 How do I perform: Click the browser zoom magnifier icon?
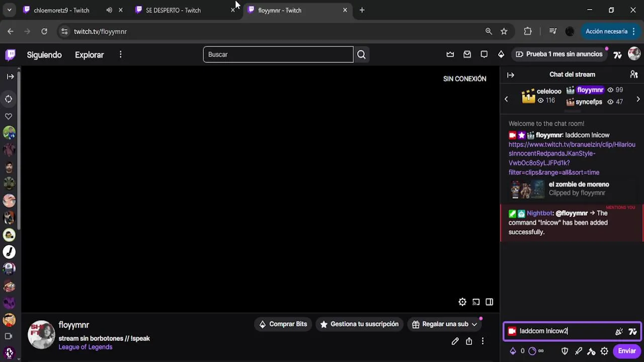coord(489,31)
